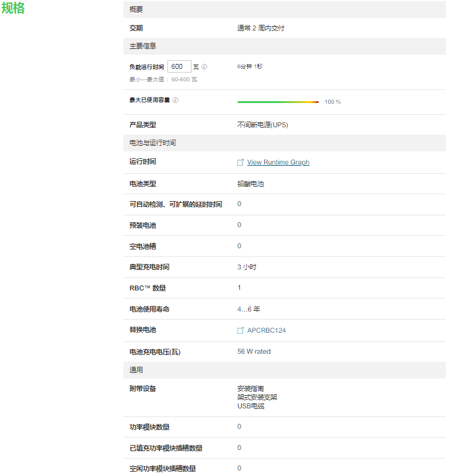Focus the 负载运行时间 watt input field
Screen dimensions: 452x476
click(179, 66)
